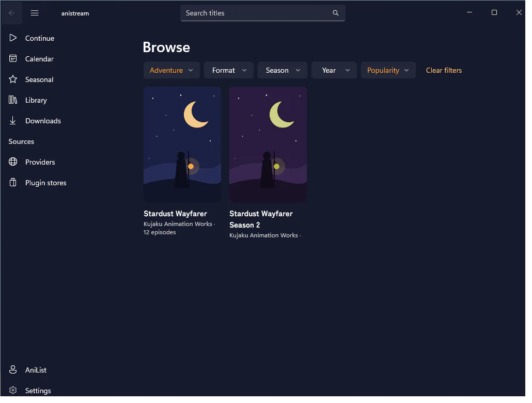This screenshot has width=532, height=403.
Task: Click the Seasonal star icon
Action: [13, 80]
